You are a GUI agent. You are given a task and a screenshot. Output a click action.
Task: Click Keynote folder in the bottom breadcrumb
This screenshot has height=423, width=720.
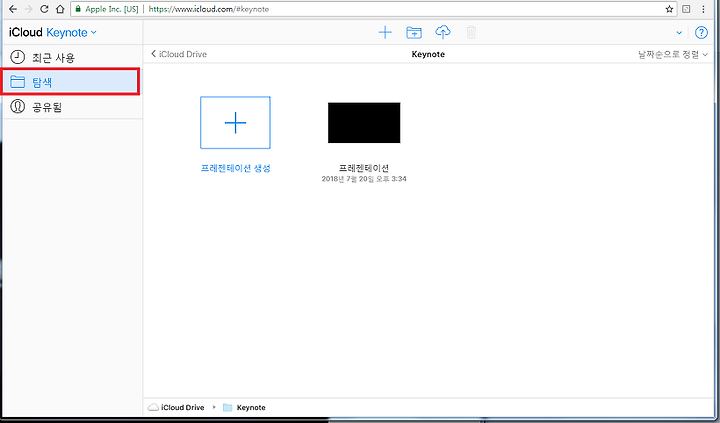[244, 407]
